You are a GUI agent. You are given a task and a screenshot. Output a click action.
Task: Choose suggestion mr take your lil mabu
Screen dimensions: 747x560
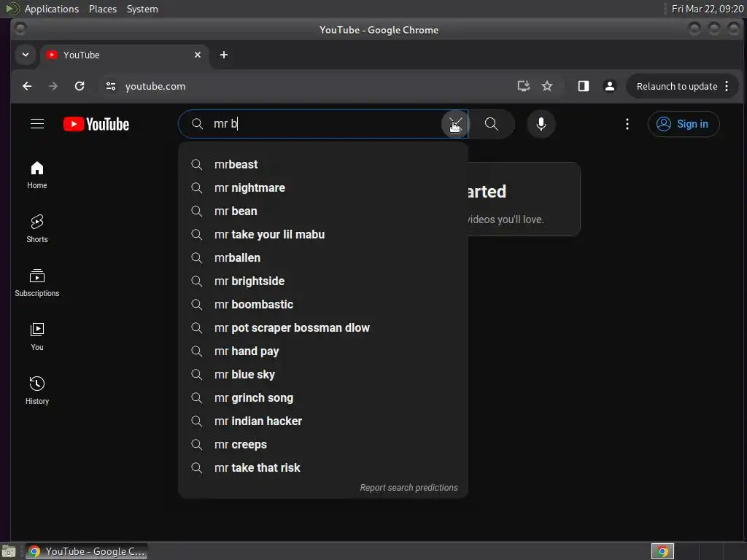(x=323, y=234)
